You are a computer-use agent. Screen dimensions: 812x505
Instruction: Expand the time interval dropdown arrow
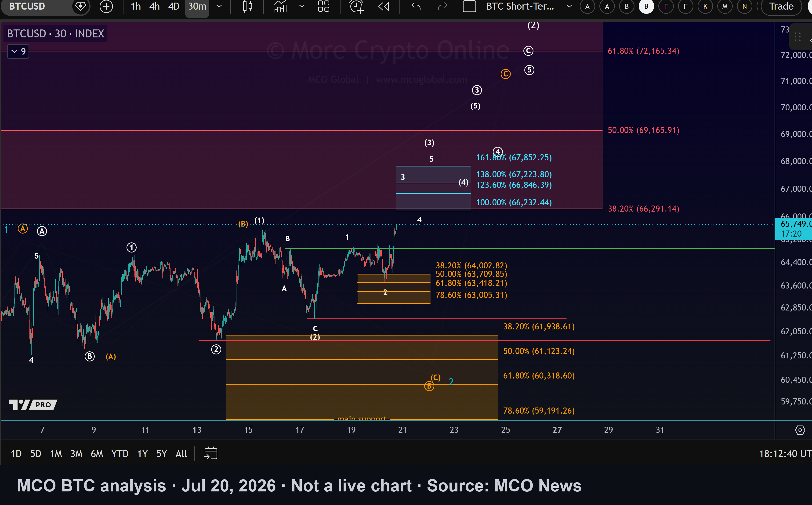coord(219,6)
